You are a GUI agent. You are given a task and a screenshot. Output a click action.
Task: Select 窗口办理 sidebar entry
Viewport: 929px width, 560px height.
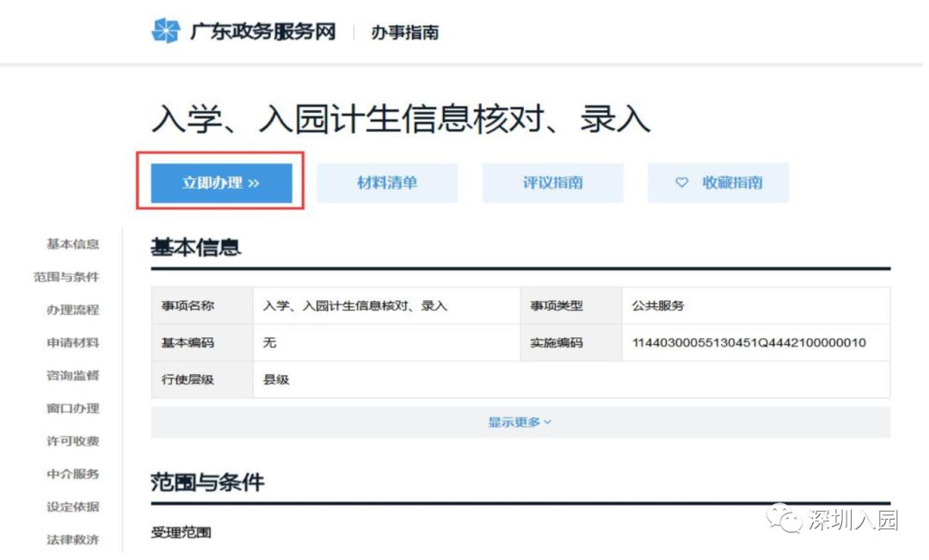72,408
